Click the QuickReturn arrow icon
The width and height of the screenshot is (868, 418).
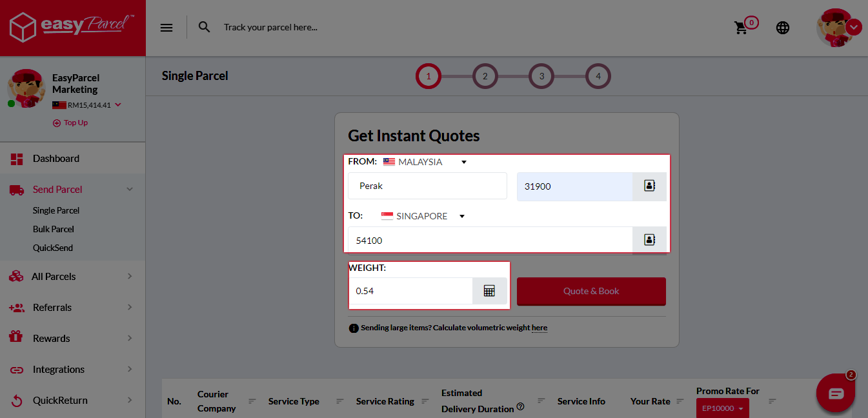point(17,401)
